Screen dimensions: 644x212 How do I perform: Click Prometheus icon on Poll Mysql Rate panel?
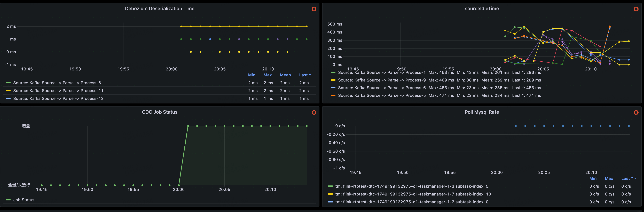click(636, 112)
